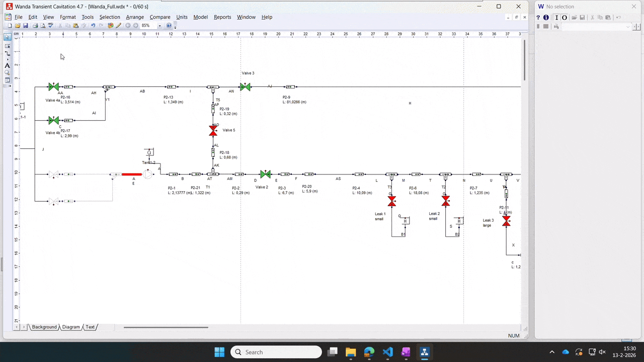644x362 pixels.
Task: Open the Compare menu
Action: point(160,17)
